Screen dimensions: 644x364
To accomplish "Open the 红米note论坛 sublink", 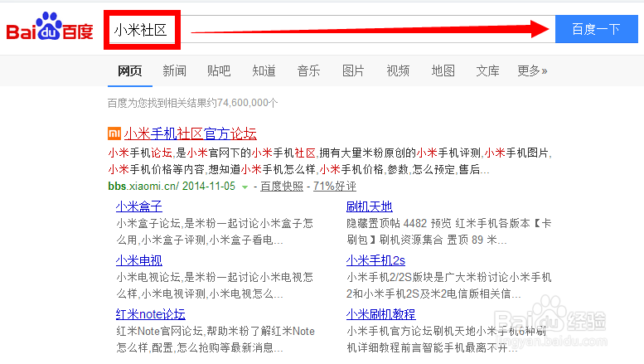I will (x=150, y=314).
